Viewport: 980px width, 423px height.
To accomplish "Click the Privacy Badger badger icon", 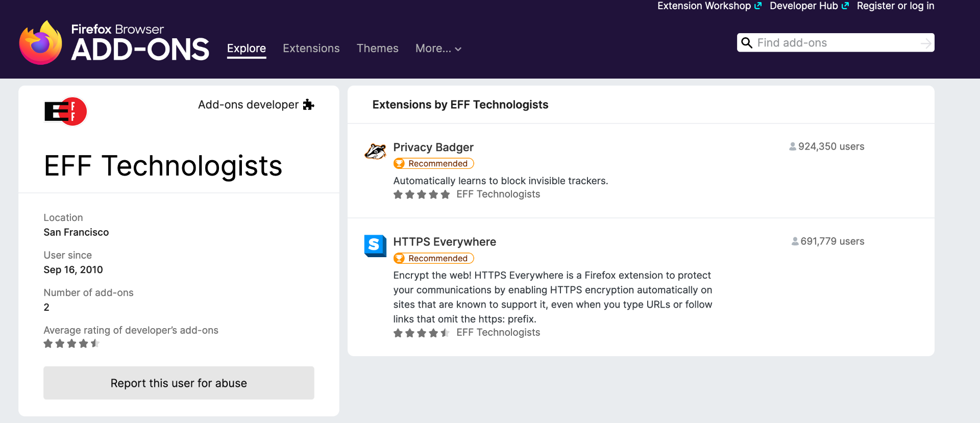I will [x=375, y=152].
